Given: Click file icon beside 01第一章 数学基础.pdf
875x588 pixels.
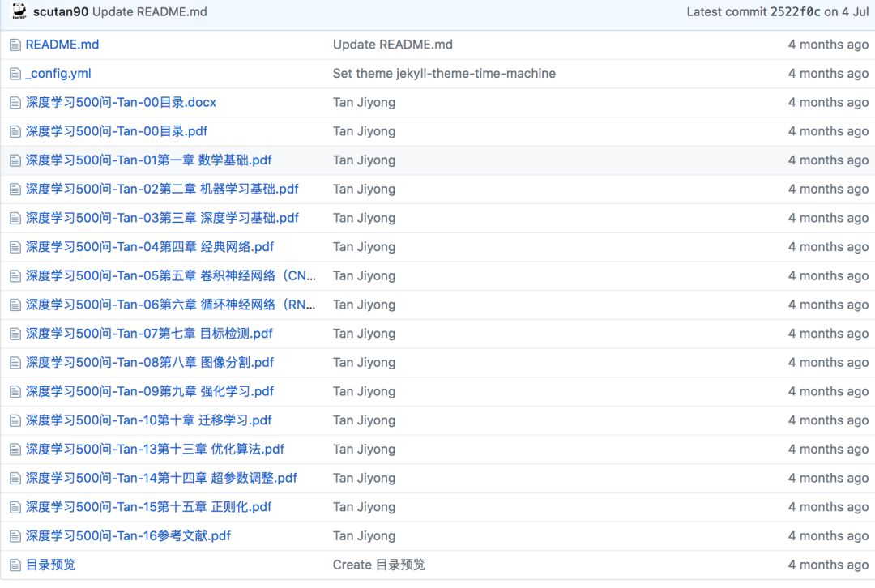Looking at the screenshot, I should 15,161.
